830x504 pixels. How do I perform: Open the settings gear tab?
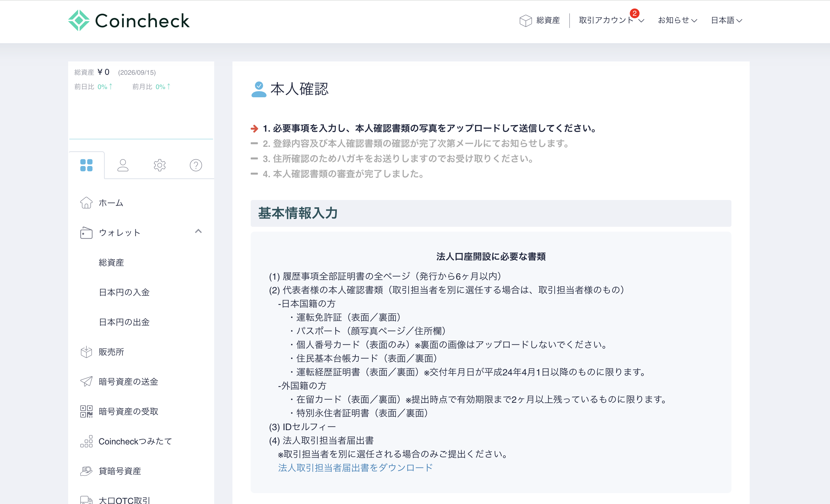point(159,165)
